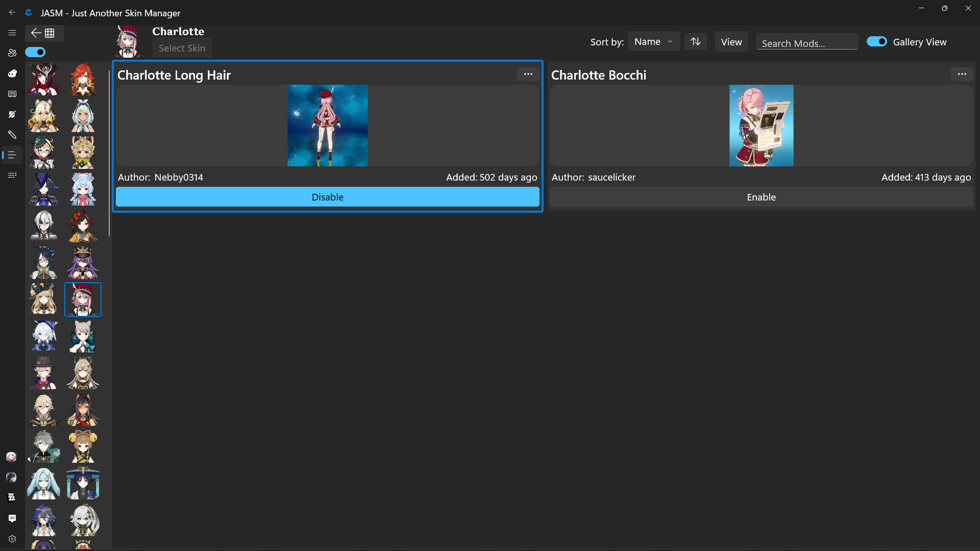Image resolution: width=980 pixels, height=551 pixels.
Task: Click the feedback message icon above the settings gear
Action: [x=12, y=518]
